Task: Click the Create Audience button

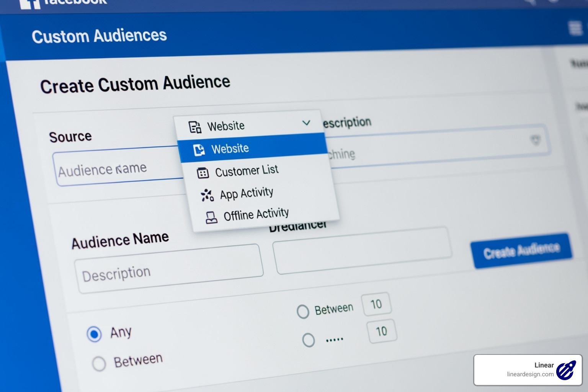Action: tap(521, 250)
